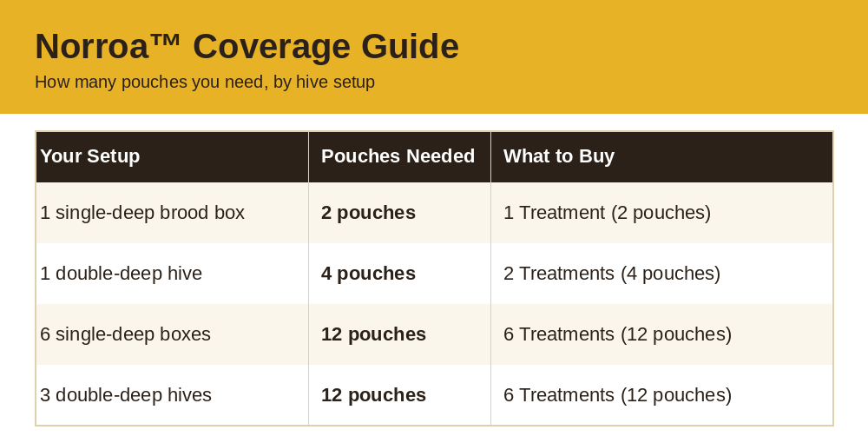Click the 1 Treatment (2 pouches) cell
868x443 pixels.
point(661,213)
